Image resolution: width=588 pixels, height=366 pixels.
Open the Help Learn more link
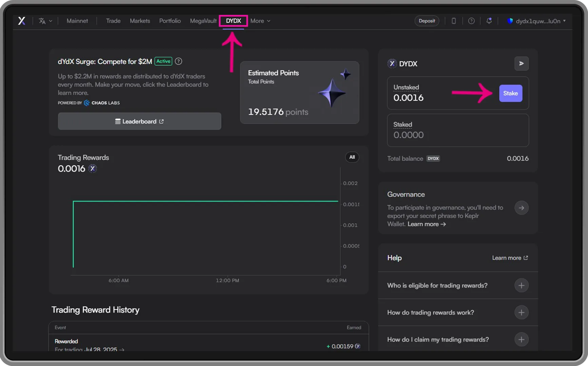tap(510, 258)
